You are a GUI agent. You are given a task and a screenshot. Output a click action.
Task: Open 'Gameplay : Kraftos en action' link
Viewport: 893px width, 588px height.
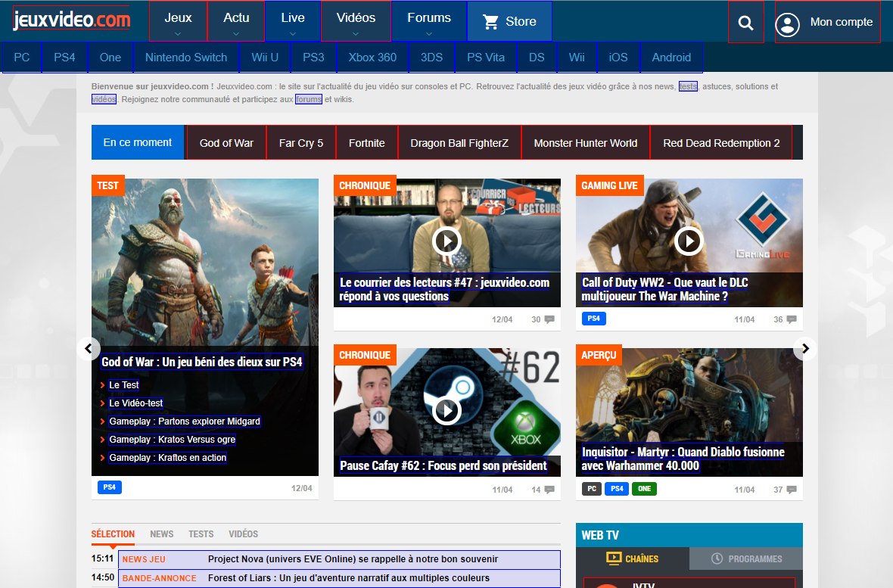click(x=167, y=458)
